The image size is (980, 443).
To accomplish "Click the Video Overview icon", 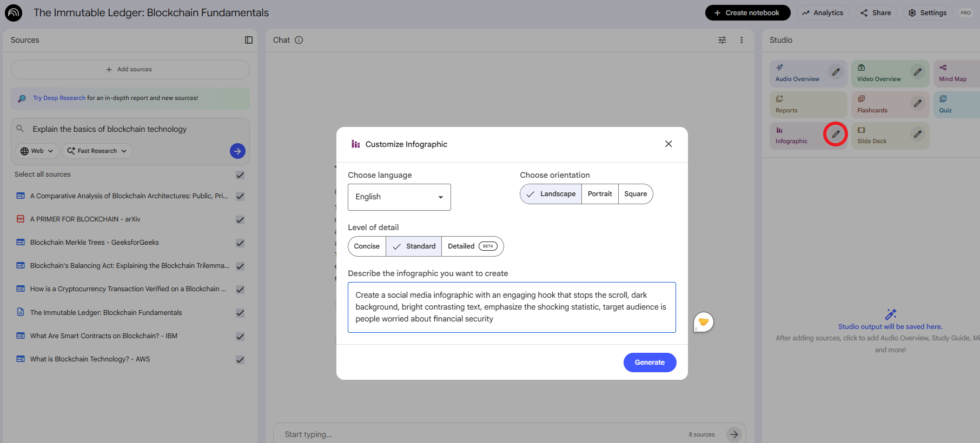I will (x=861, y=68).
